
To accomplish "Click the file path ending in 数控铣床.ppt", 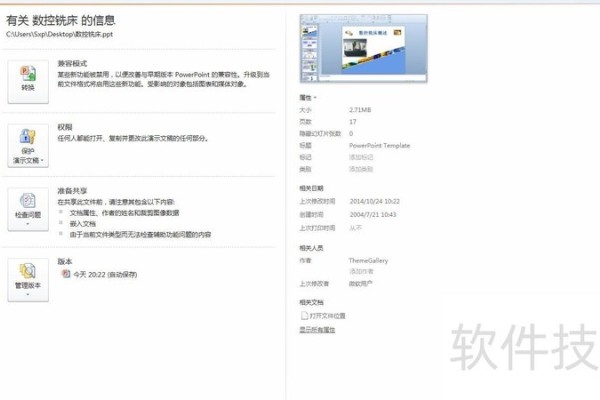I will 59,34.
